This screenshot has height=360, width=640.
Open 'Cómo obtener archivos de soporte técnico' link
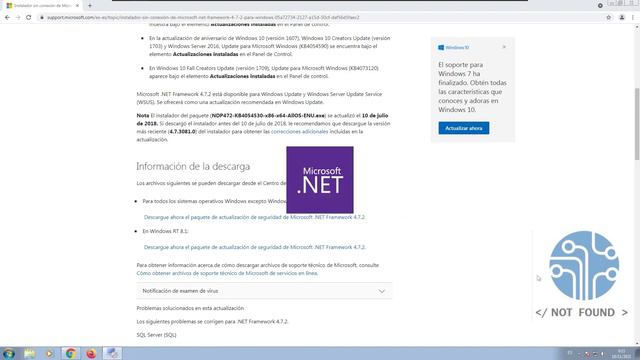point(227,273)
